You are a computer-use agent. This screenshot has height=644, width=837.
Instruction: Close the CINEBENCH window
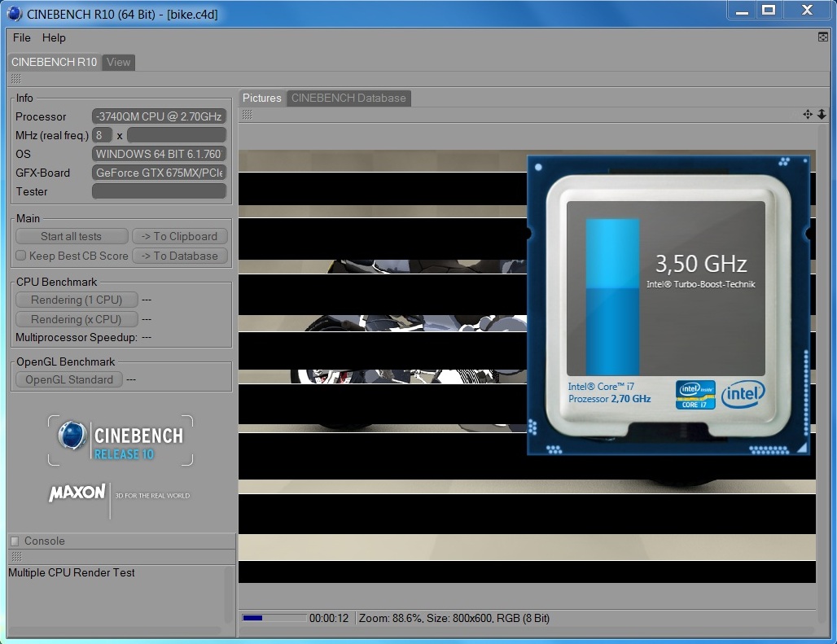(807, 10)
